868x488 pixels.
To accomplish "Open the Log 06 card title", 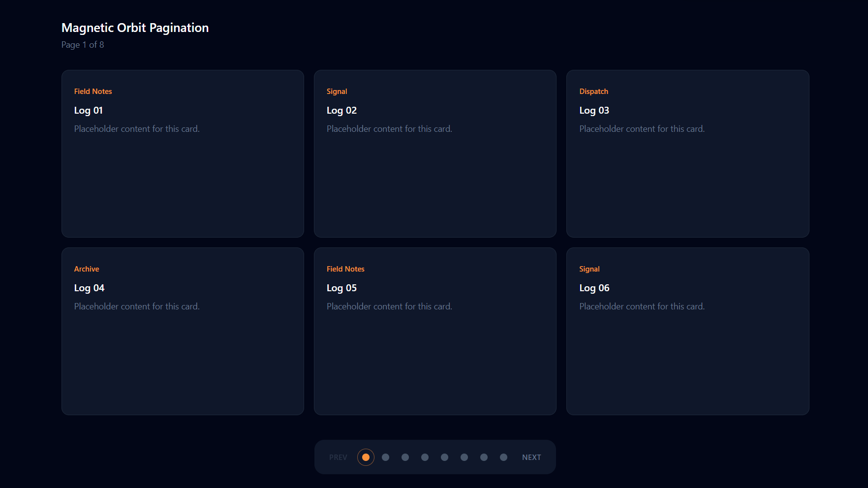I will [594, 288].
